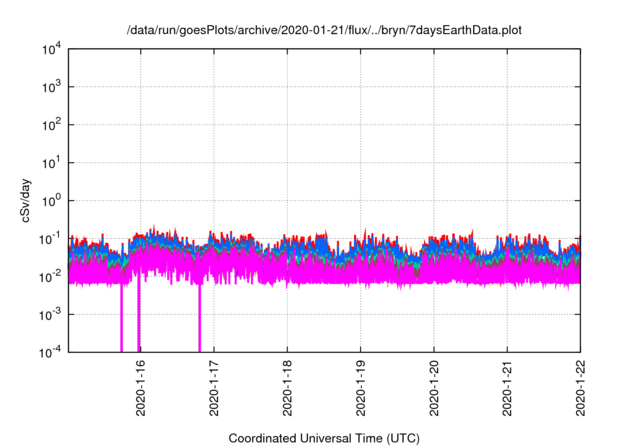Click the 10^0 y-axis tick label
Screen dimensions: 640x448
(x=51, y=201)
